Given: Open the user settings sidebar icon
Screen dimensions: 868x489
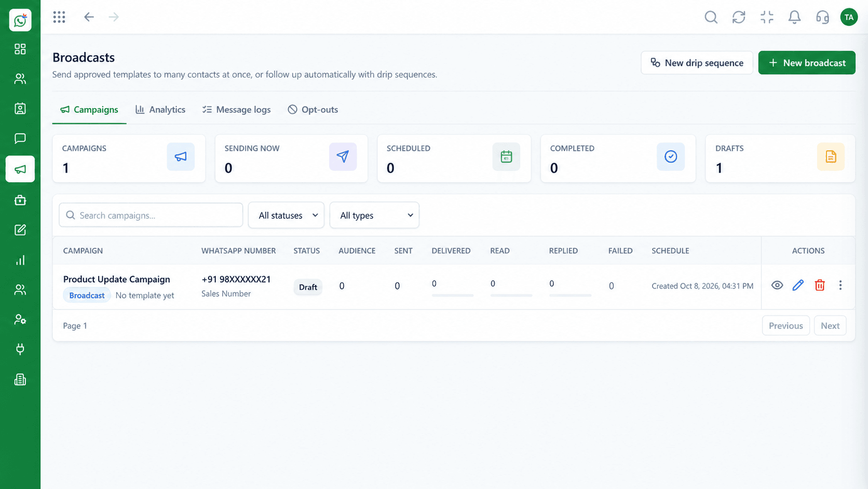Looking at the screenshot, I should 20,320.
